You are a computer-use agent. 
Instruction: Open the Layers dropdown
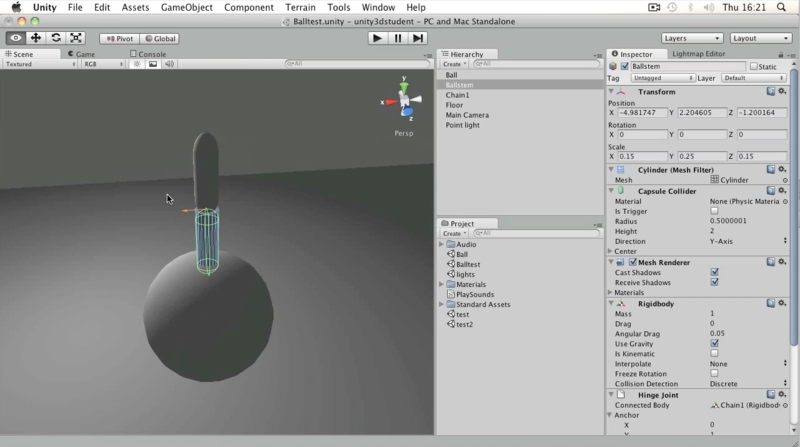[x=692, y=38]
